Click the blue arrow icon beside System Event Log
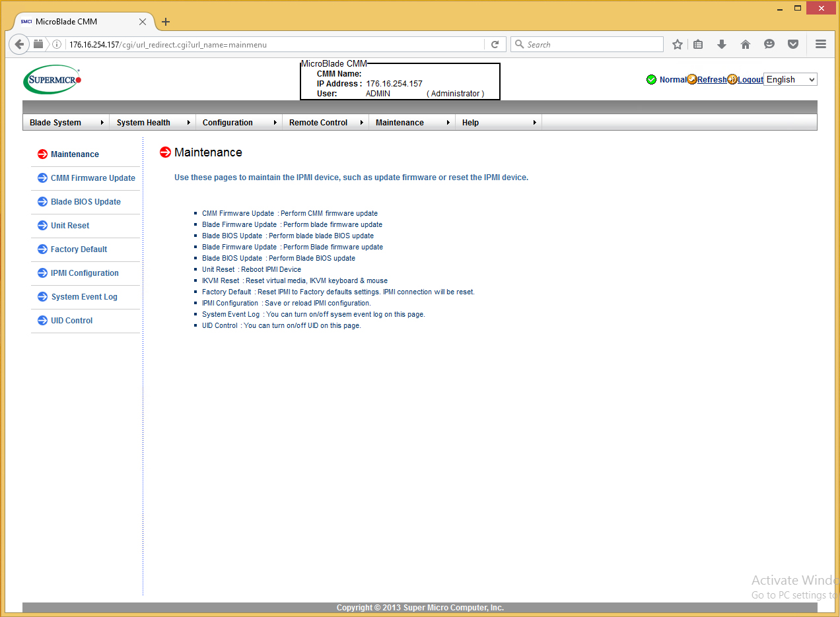Viewport: 840px width, 617px height. [43, 297]
